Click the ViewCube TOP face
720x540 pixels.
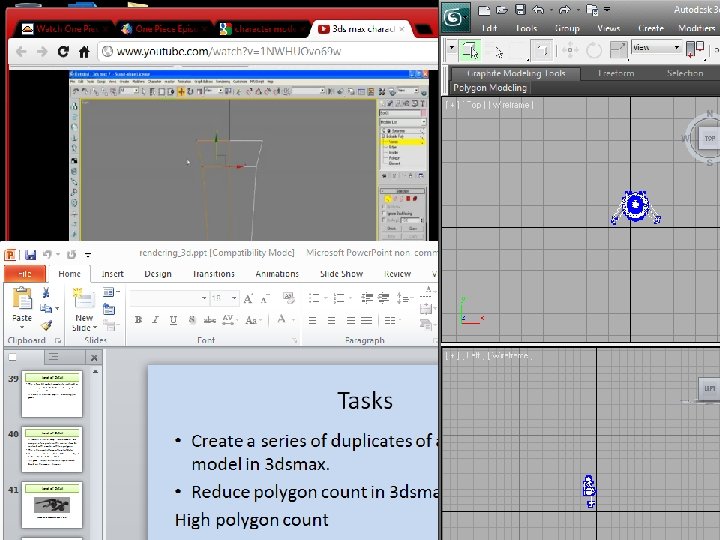(709, 138)
